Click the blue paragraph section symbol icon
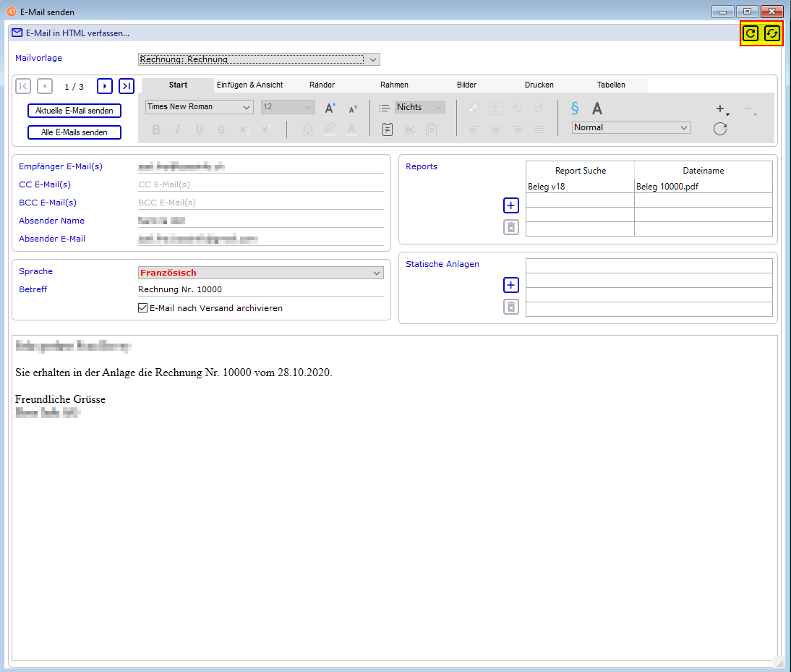791x672 pixels. 575,109
